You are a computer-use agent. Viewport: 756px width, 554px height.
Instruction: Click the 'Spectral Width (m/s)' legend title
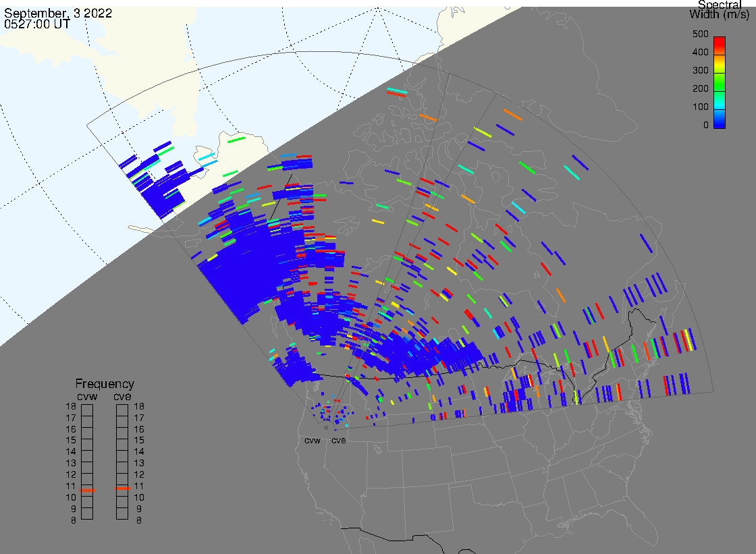tap(720, 9)
